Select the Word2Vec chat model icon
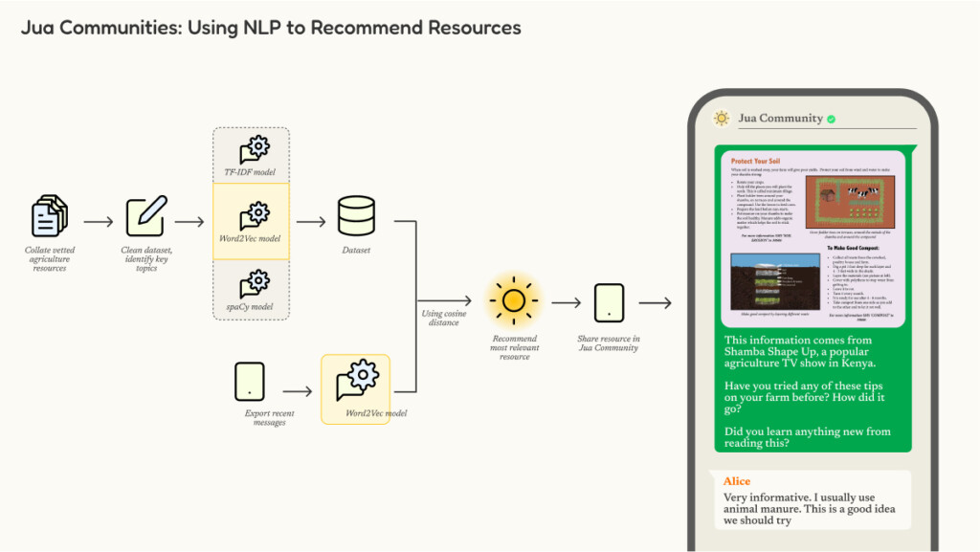The width and height of the screenshot is (980, 552). (355, 381)
